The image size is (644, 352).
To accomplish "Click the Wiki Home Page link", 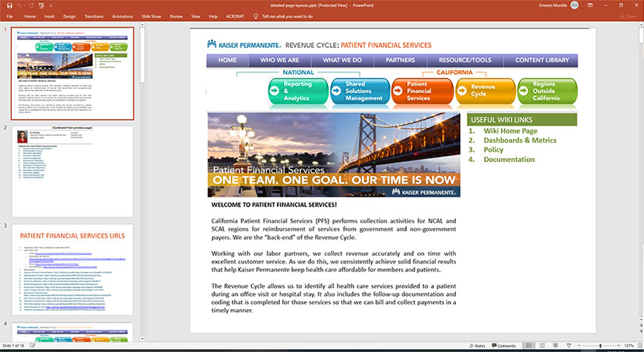I will point(510,131).
